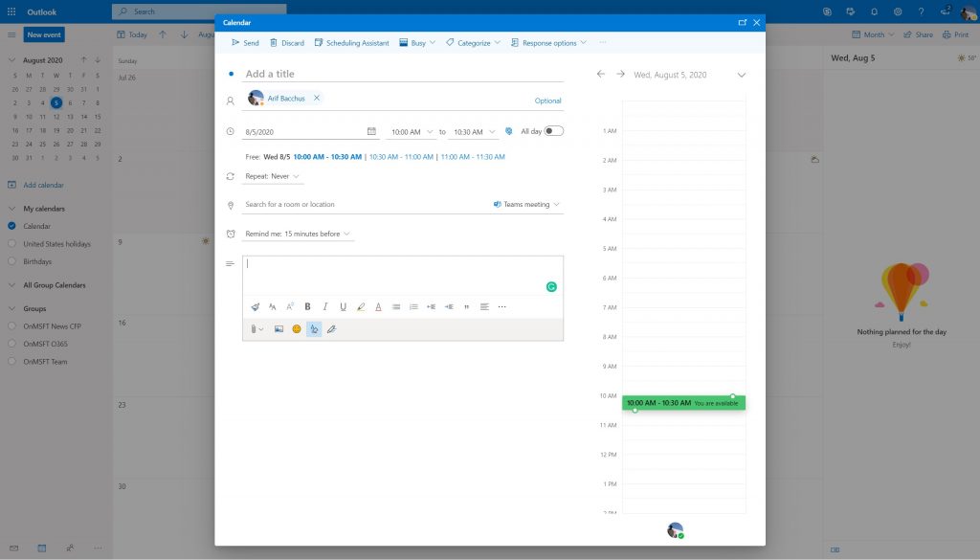Screen dimensions: 980x560
Task: Select the 10:30 AM - 11:00 AM free slot
Action: tap(401, 157)
